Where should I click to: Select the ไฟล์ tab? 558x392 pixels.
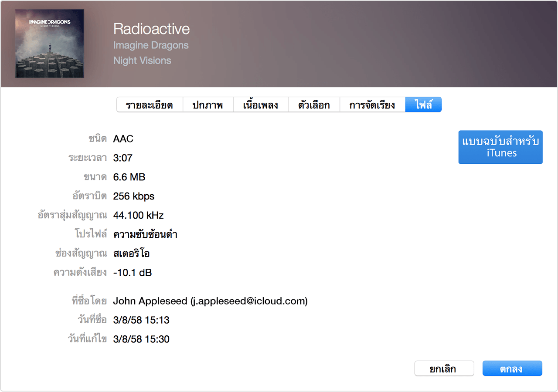423,105
